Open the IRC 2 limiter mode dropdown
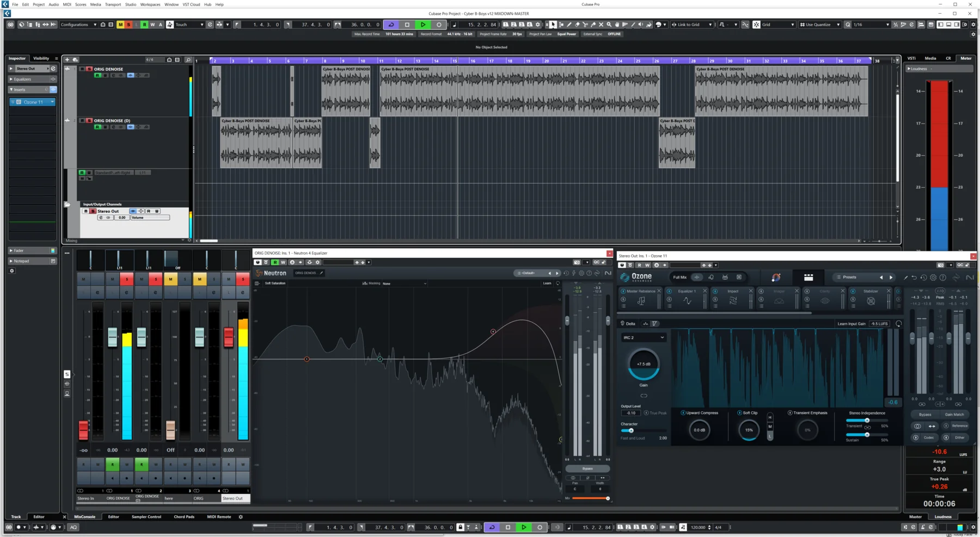Image resolution: width=980 pixels, height=537 pixels. coord(644,338)
